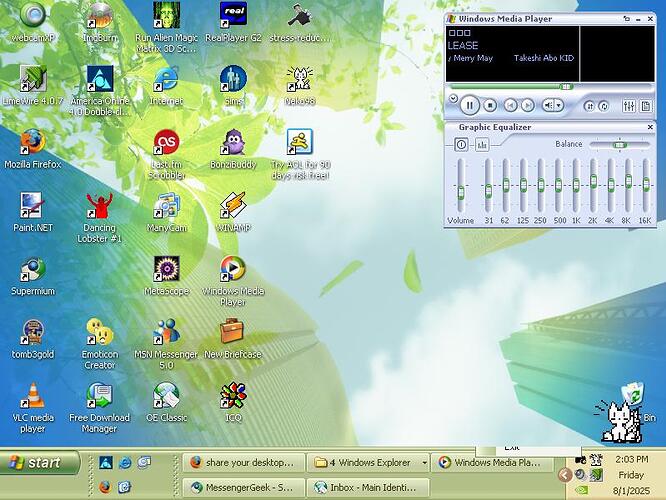Click the Volume slider in Graphic Equalizer

tap(461, 193)
